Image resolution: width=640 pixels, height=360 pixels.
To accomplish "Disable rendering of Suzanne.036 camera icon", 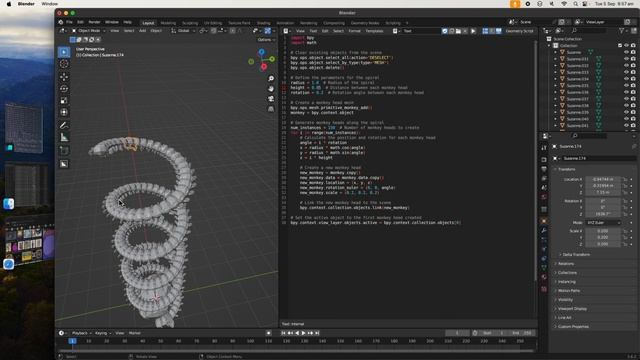I will tap(633, 92).
